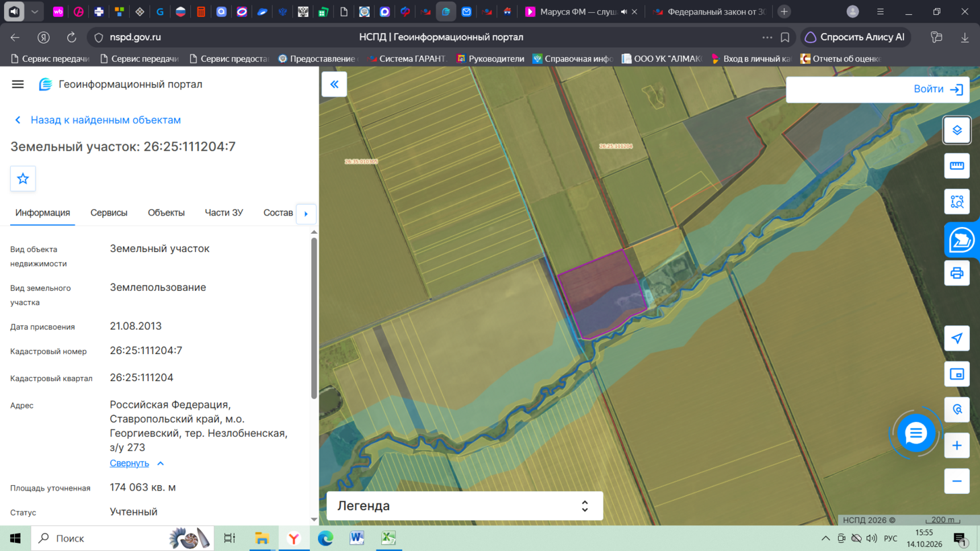Show more tabs using the right arrow
The height and width of the screenshot is (551, 980).
(306, 214)
